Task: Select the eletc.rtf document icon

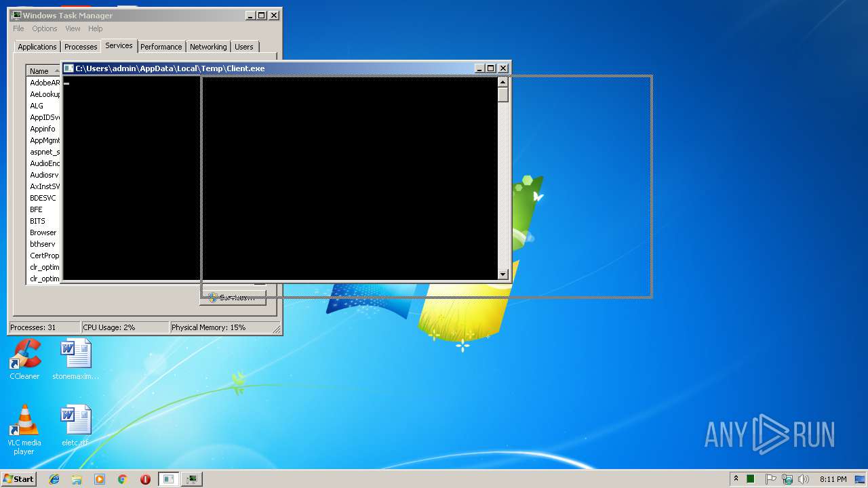Action: [75, 426]
